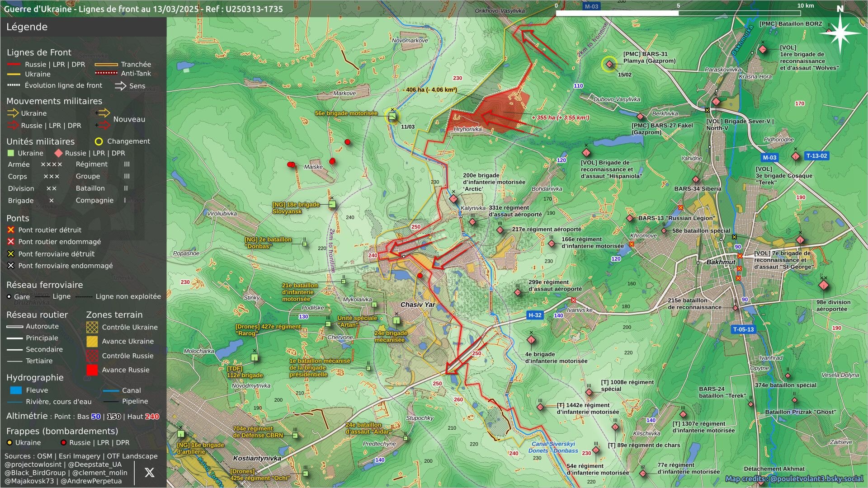The image size is (868, 488).
Task: Pick the Contrôle Russie hatched red swatch
Action: coord(92,356)
